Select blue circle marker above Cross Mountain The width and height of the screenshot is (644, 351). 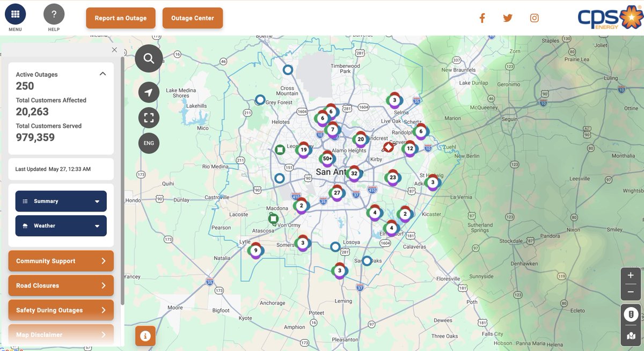pyautogui.click(x=288, y=69)
